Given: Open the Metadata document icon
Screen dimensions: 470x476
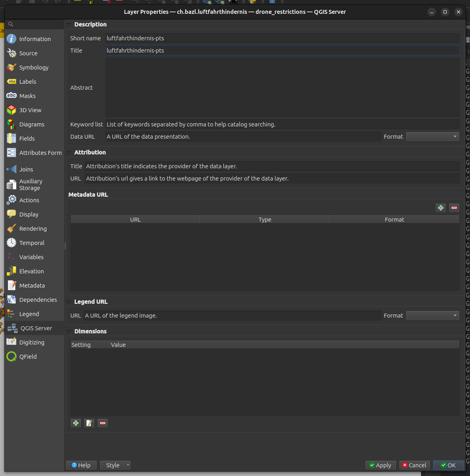Looking at the screenshot, I should 11,285.
